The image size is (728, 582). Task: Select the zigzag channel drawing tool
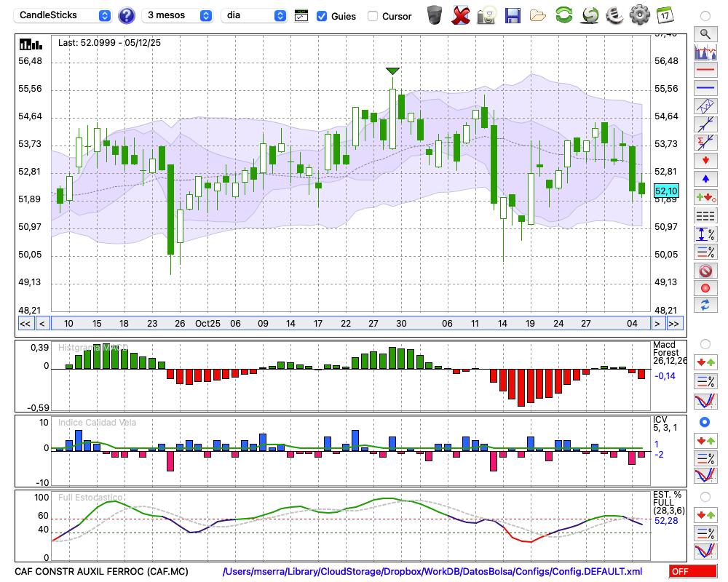705,106
